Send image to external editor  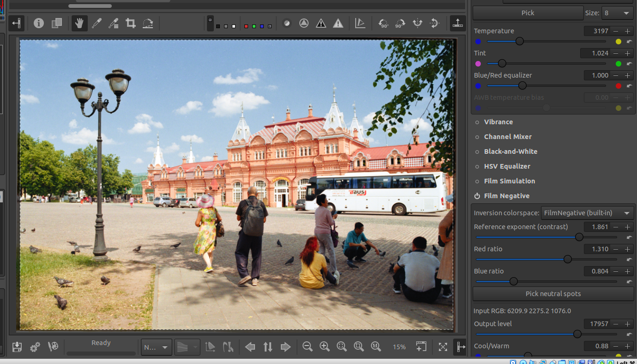(x=53, y=347)
